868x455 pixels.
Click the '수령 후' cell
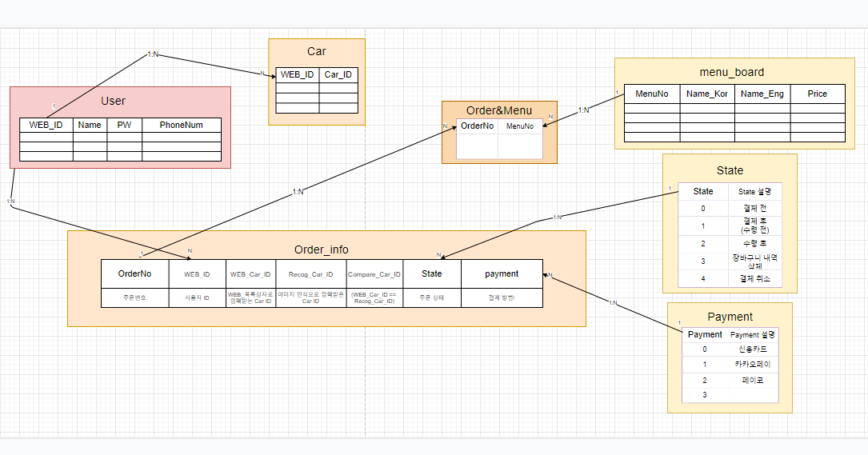click(755, 244)
